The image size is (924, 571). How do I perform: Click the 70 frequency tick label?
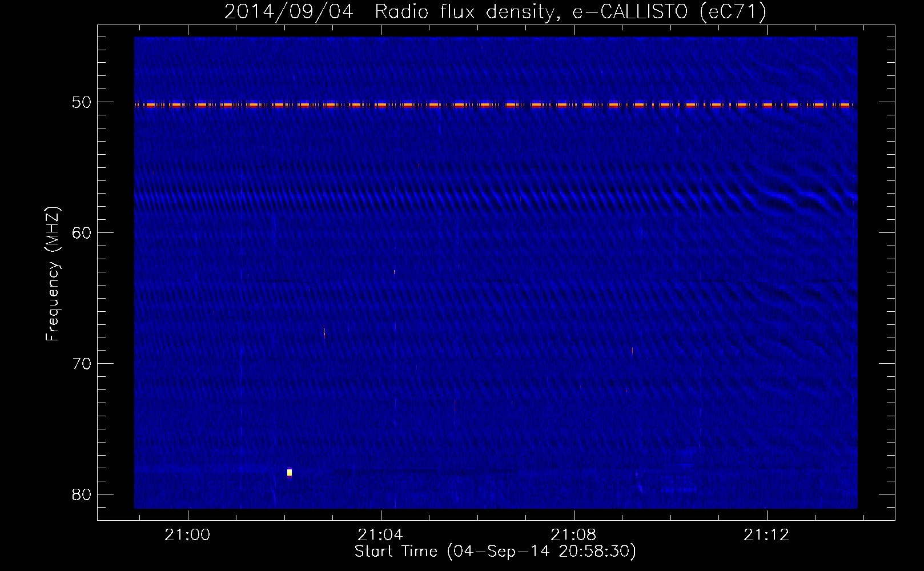(81, 364)
